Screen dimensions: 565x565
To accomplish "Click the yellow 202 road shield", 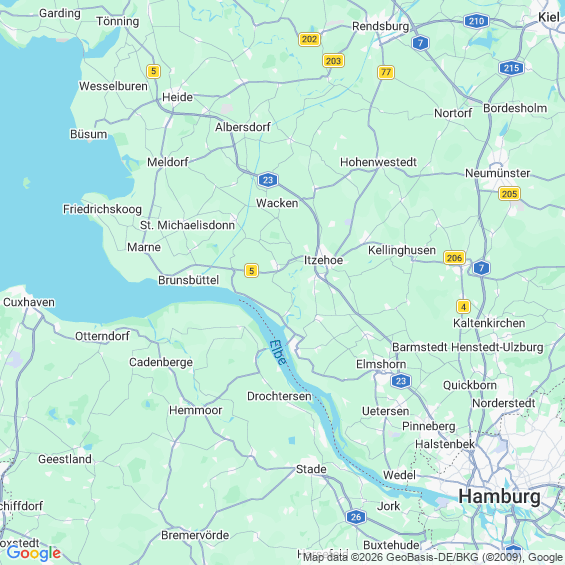I will [310, 39].
